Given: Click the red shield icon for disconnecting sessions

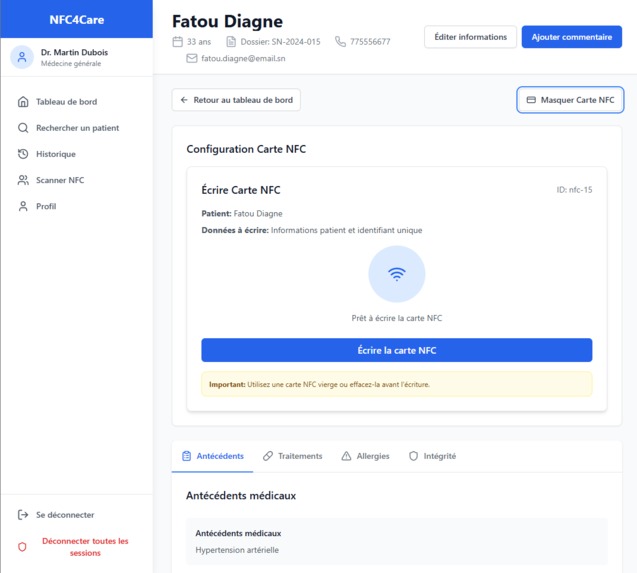Looking at the screenshot, I should pyautogui.click(x=22, y=547).
